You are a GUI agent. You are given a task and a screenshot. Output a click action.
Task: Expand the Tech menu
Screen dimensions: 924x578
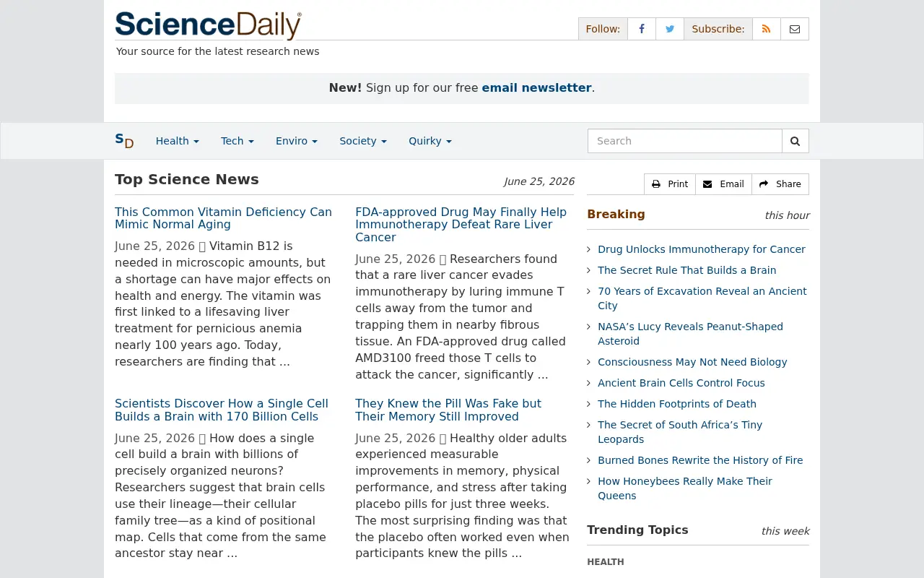[x=237, y=141]
